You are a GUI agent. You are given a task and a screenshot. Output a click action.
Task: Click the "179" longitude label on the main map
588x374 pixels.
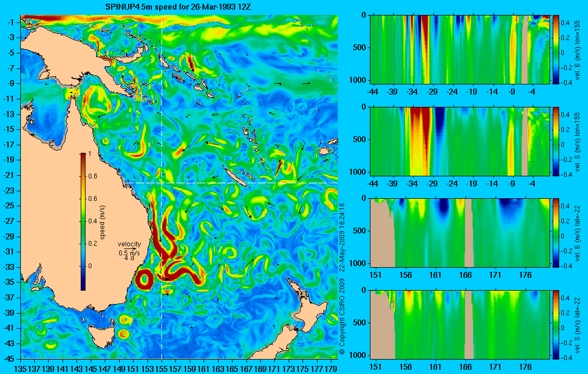point(331,369)
